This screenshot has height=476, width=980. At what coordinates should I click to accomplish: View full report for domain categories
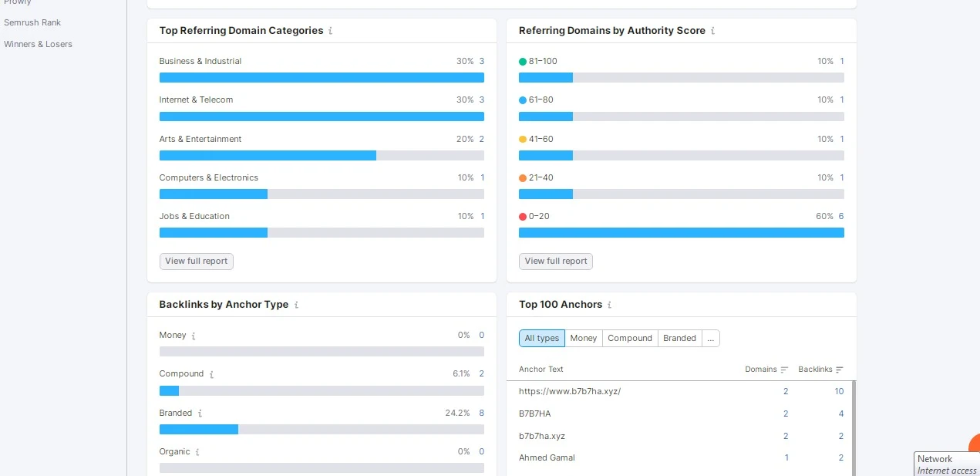point(197,261)
